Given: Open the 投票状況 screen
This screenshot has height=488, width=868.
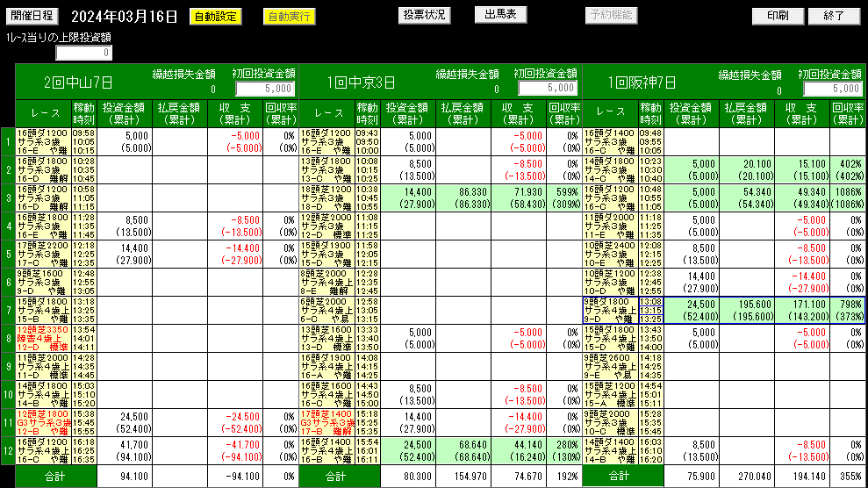Looking at the screenshot, I should 425,15.
